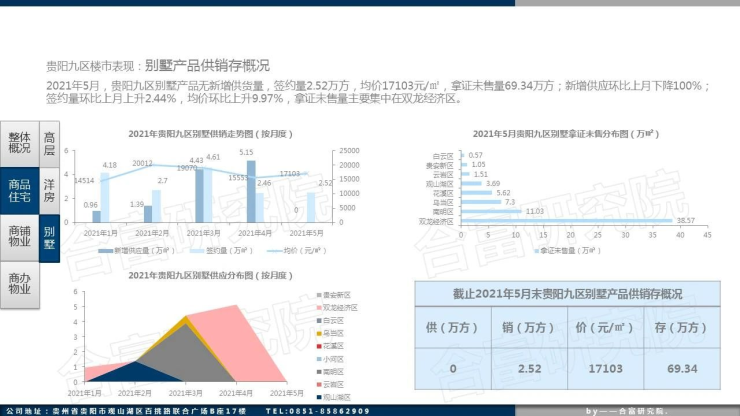Click the 双龙经济区 bar with value 38.57
This screenshot has width=740, height=416.
566,221
